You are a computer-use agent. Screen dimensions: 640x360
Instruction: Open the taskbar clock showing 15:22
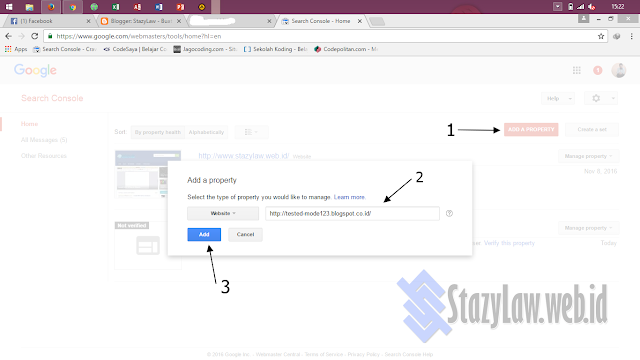(x=618, y=7)
